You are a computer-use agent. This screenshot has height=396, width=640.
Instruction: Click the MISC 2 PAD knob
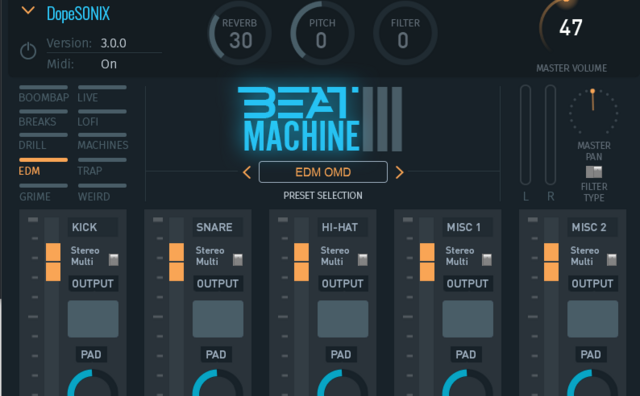[x=592, y=384]
